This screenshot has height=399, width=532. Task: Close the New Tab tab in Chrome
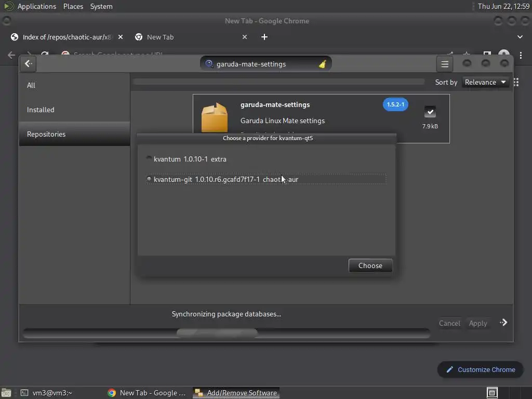(245, 37)
